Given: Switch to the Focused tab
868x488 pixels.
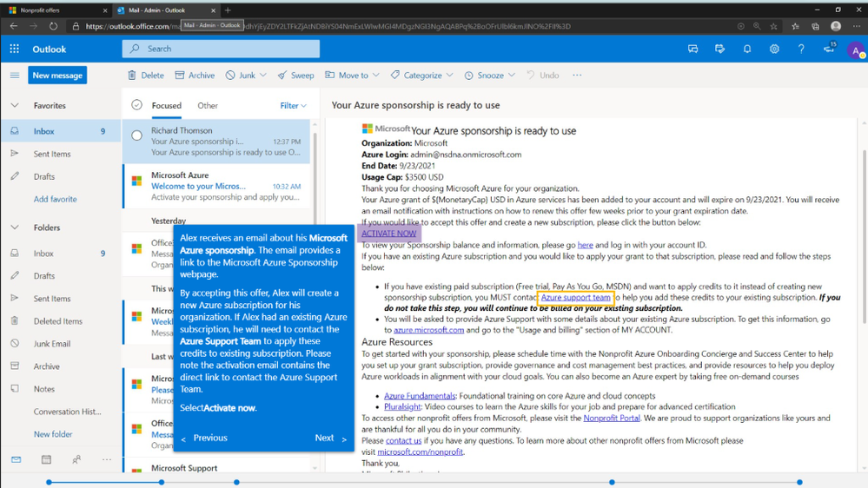Looking at the screenshot, I should click(x=167, y=106).
